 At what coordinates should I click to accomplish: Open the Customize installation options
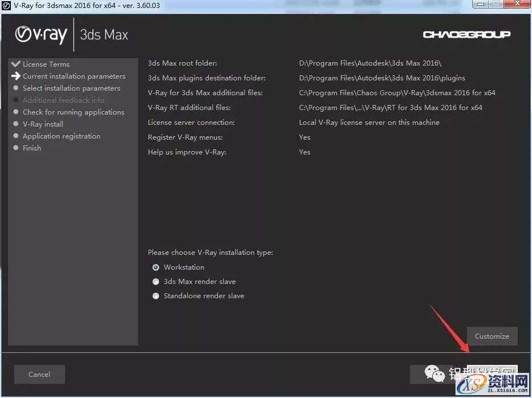(x=491, y=336)
